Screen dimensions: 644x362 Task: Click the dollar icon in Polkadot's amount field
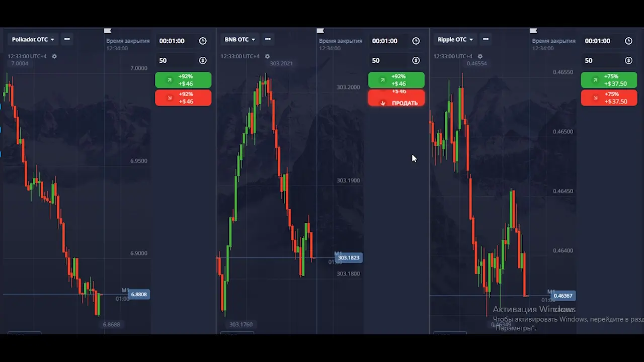(203, 60)
